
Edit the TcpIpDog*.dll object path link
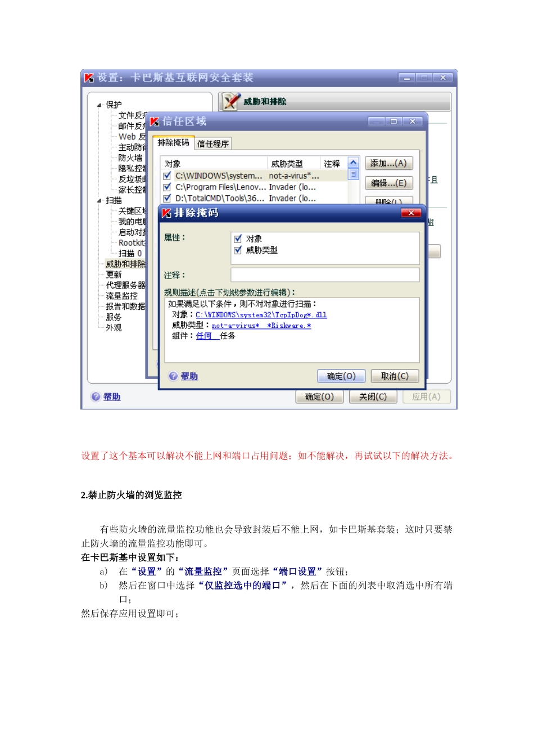click(x=261, y=315)
